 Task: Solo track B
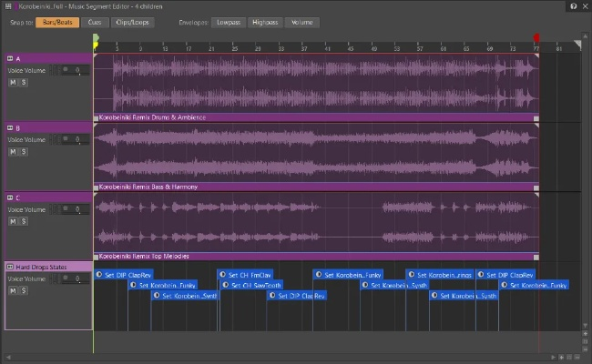click(x=25, y=152)
